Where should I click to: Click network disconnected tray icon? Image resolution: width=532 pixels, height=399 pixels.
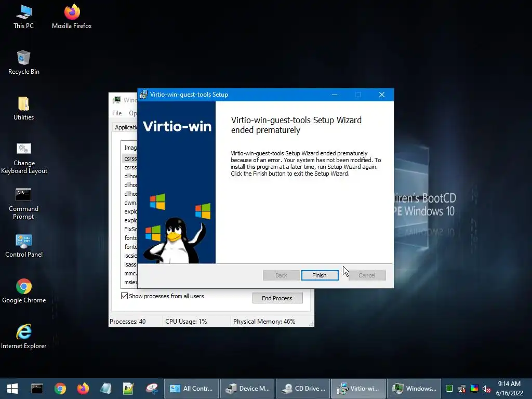pos(462,389)
